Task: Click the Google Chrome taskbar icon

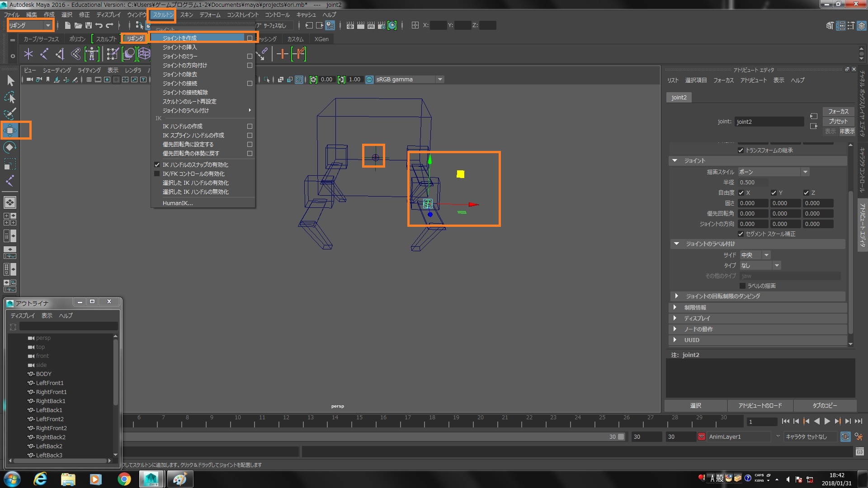Action: 124,479
